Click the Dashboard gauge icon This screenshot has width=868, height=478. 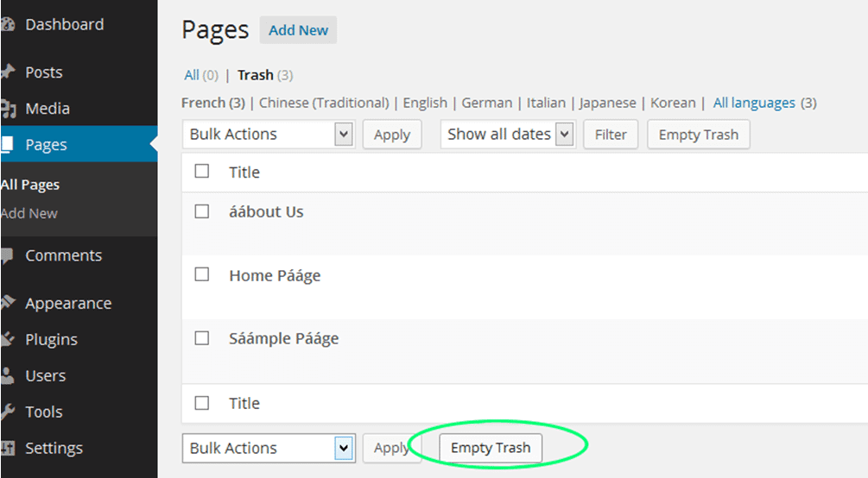[x=7, y=24]
